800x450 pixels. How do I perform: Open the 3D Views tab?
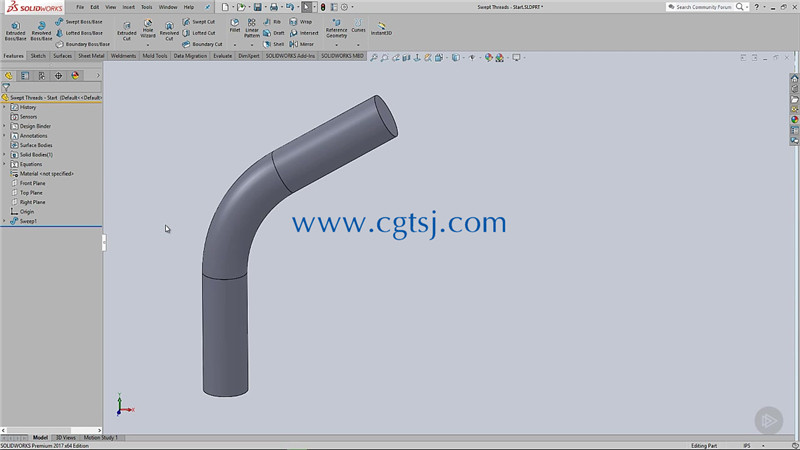(x=65, y=438)
